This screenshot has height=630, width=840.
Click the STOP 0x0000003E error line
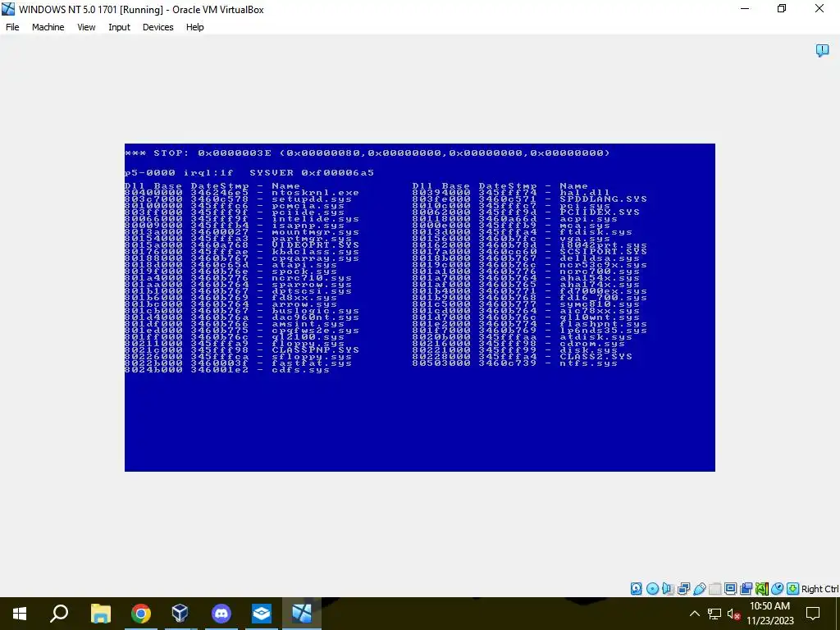[x=367, y=153]
